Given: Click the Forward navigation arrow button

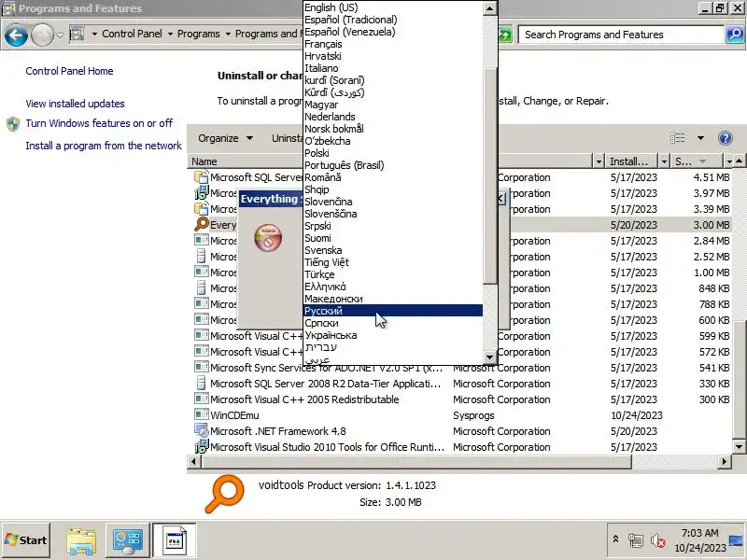Looking at the screenshot, I should [42, 35].
